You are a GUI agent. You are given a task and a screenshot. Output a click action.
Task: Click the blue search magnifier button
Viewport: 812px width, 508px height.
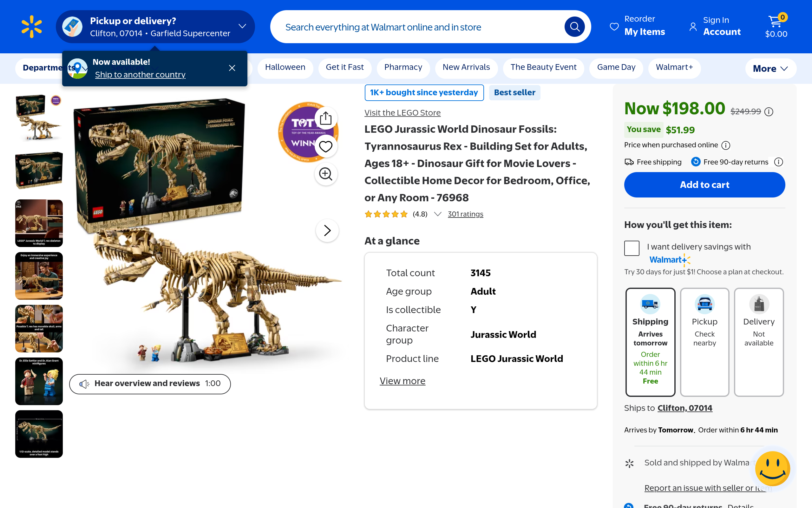[574, 27]
